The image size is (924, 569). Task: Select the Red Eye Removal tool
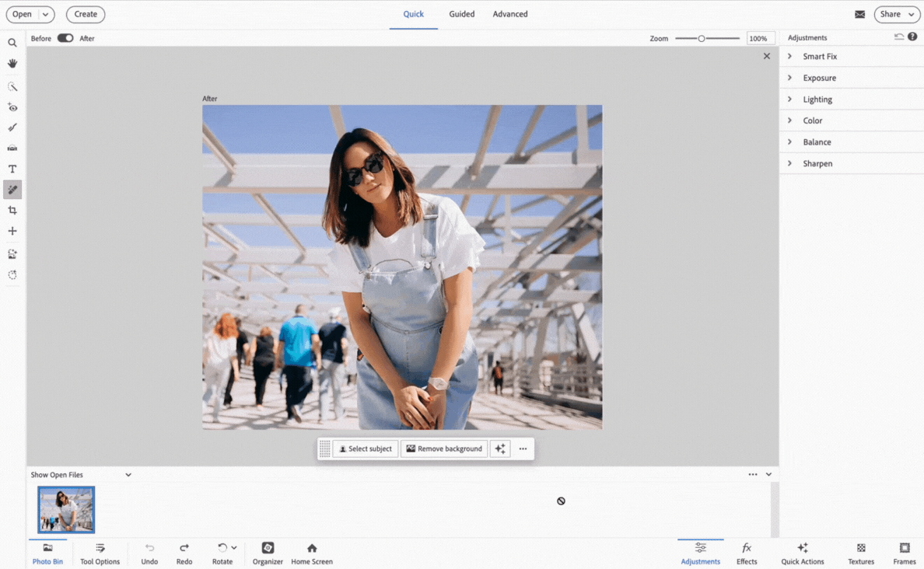pos(12,107)
